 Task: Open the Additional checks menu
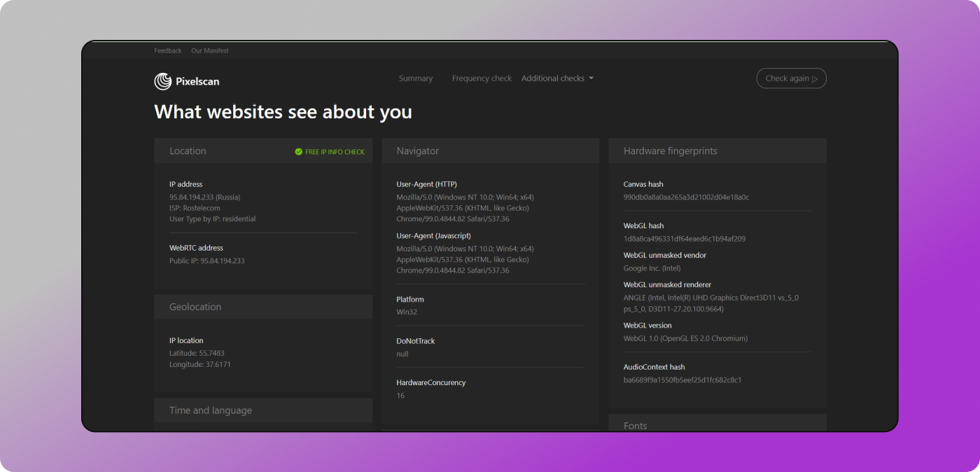coord(553,78)
